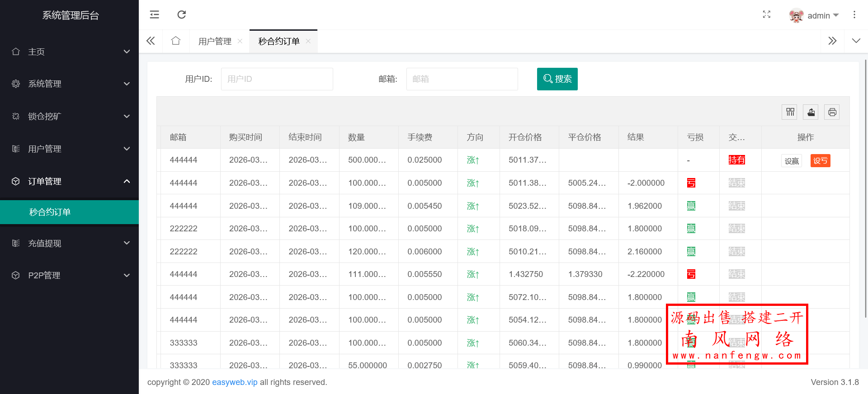Click the refresh page icon
The height and width of the screenshot is (394, 868).
(x=182, y=14)
